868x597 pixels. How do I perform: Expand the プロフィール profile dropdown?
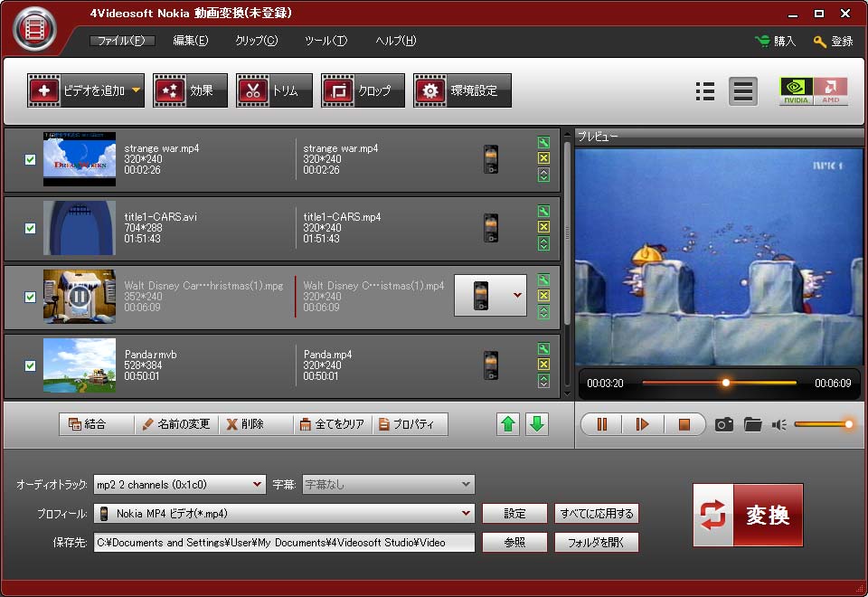285,514
